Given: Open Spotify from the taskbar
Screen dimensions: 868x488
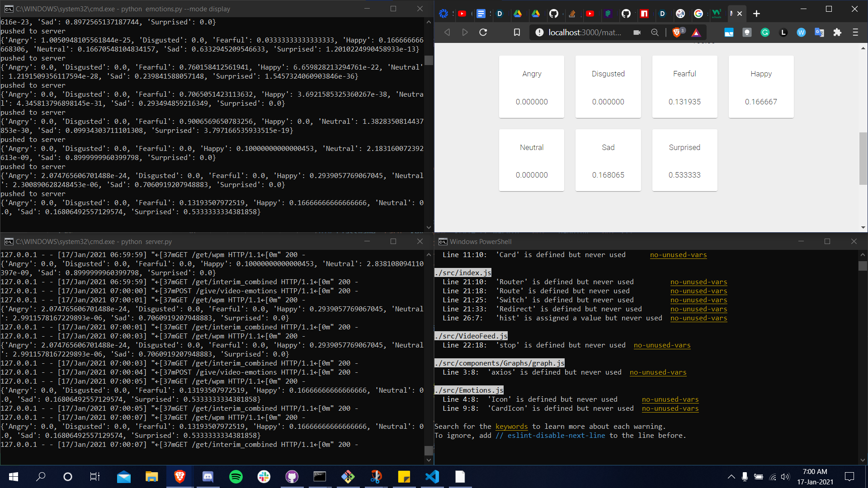Looking at the screenshot, I should click(x=236, y=477).
